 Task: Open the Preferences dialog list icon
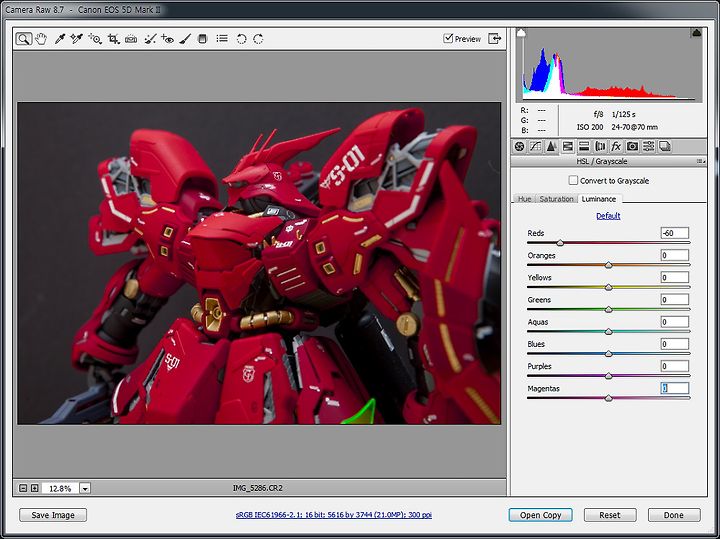pyautogui.click(x=222, y=39)
